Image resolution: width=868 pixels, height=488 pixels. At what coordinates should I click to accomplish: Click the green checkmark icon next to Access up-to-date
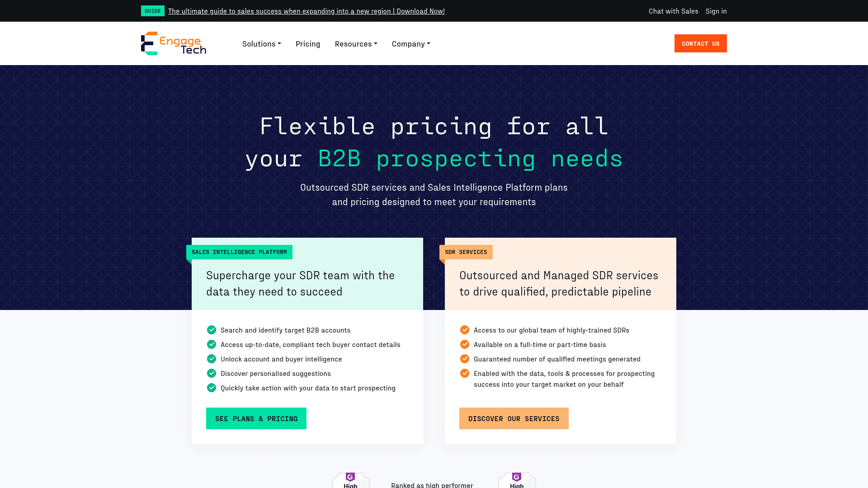pyautogui.click(x=212, y=344)
